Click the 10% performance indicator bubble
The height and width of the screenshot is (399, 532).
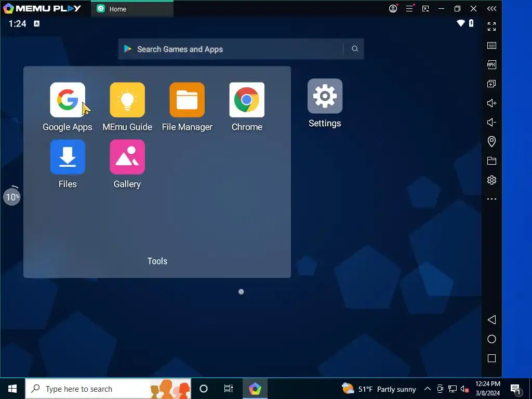tap(12, 197)
